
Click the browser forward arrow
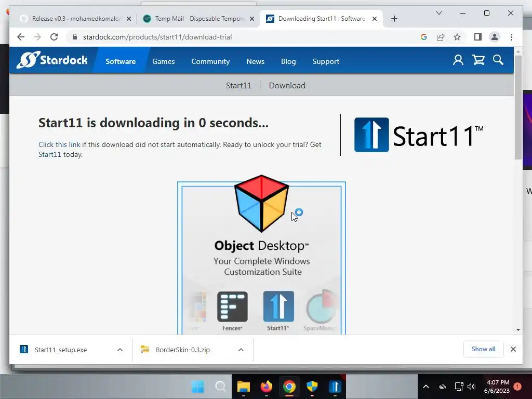[37, 37]
